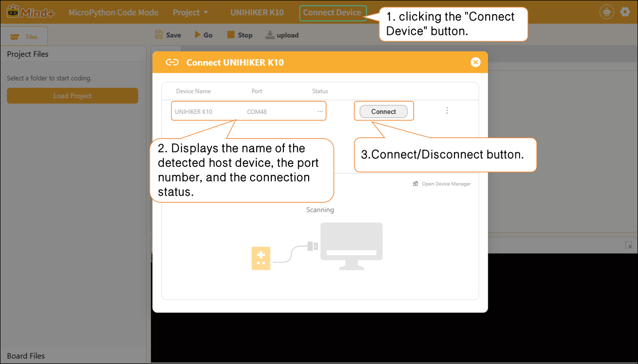The image size is (638, 364).
Task: Open the robot assistant icon
Action: tap(606, 12)
